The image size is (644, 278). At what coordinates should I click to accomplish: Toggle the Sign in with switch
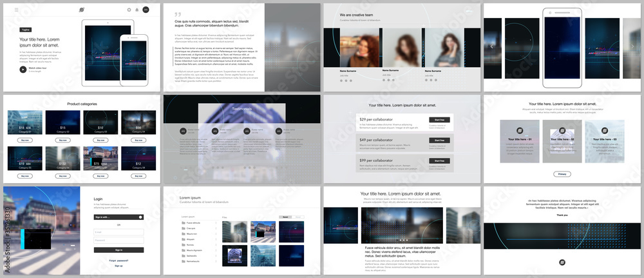click(140, 217)
